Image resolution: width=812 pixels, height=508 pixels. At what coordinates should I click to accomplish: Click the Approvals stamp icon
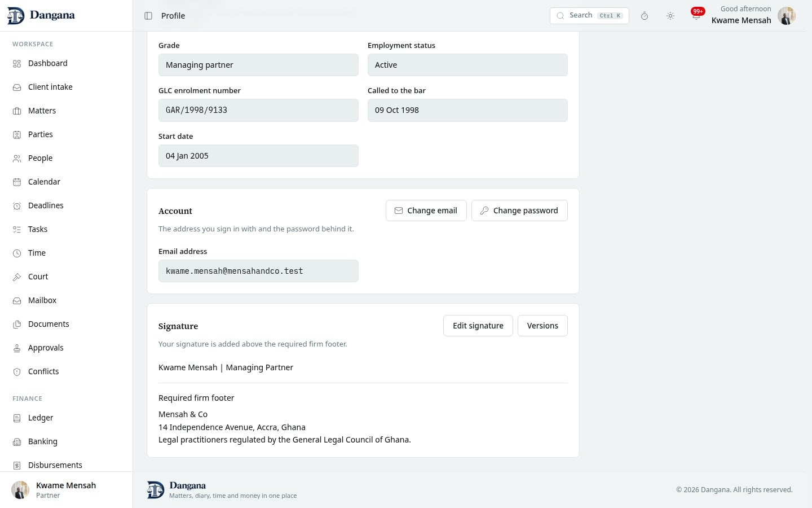17,348
